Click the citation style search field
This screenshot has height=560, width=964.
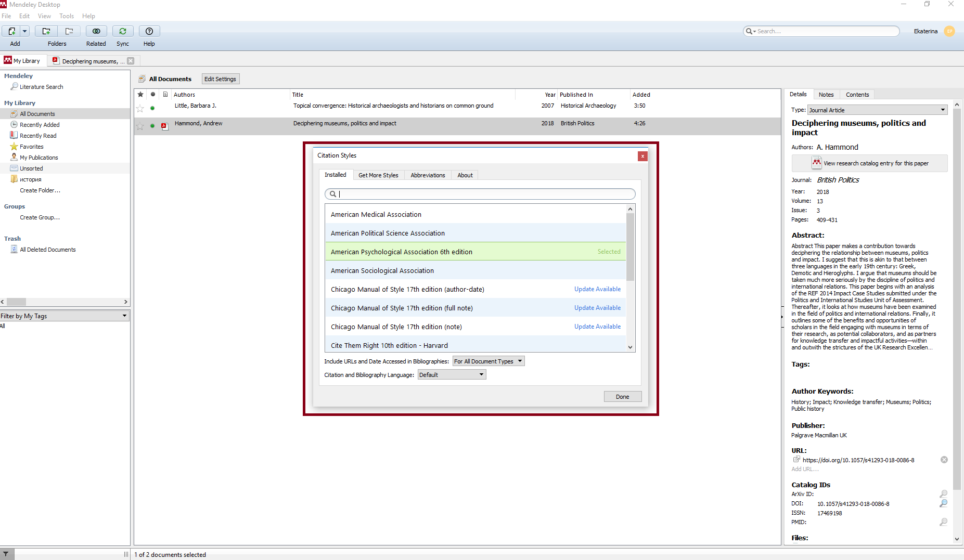point(480,194)
